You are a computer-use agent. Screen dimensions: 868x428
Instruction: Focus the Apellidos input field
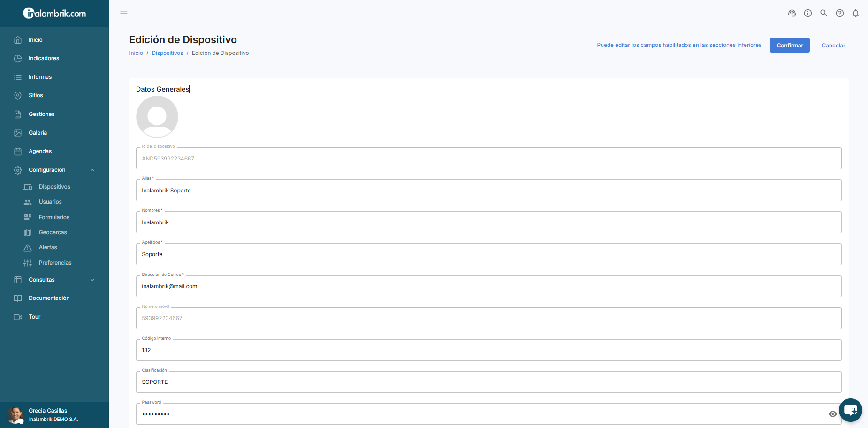click(488, 254)
